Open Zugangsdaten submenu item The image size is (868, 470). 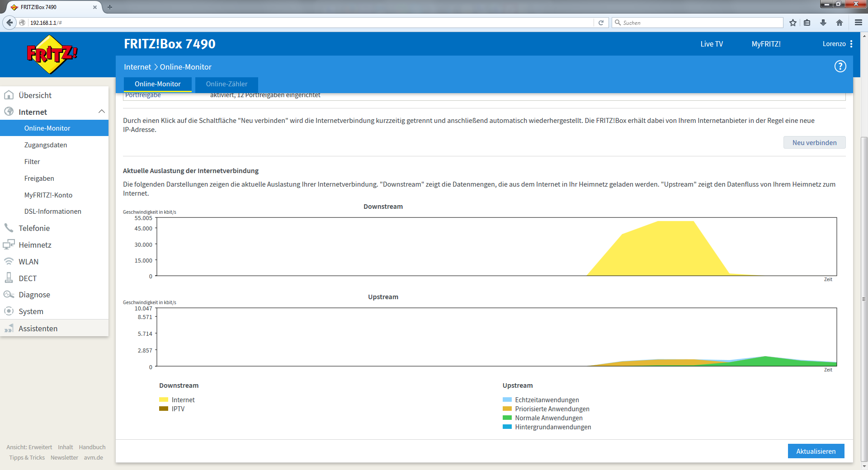46,145
